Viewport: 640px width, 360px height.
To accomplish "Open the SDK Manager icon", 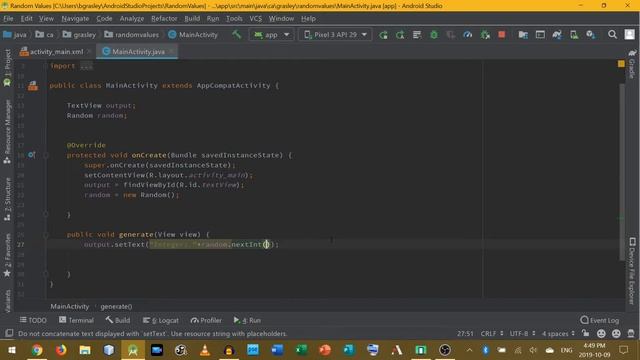I will (591, 35).
